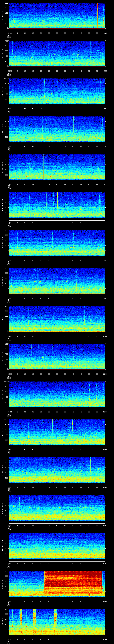Viewport: 114px width, 644px height.
Task: Select the spectrogram panel starting at 5:03:00
Action: pos(57,91)
